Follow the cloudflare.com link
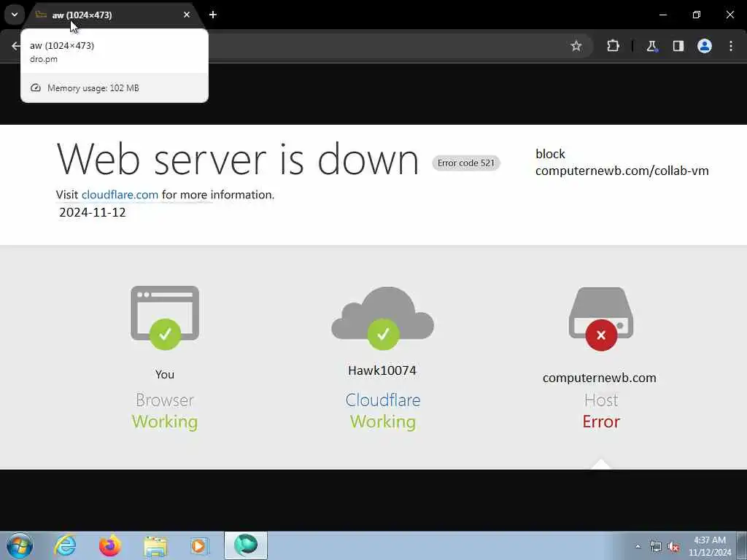The height and width of the screenshot is (560, 747). point(120,195)
